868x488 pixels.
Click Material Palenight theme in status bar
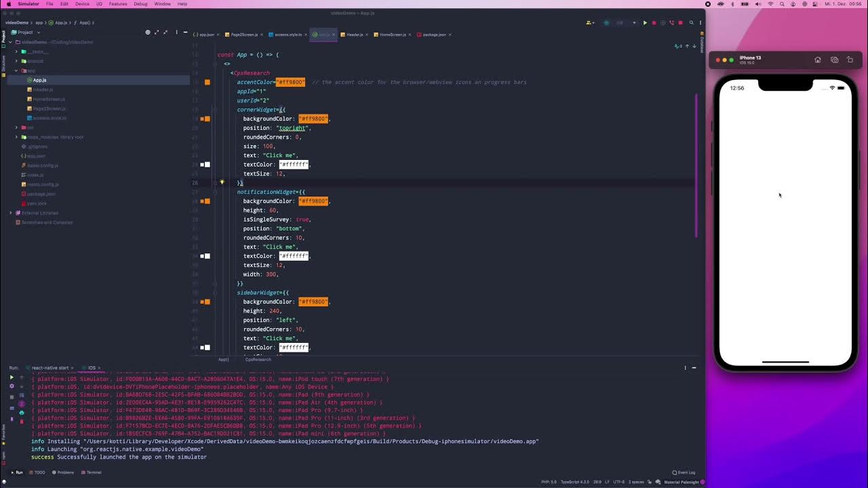682,482
